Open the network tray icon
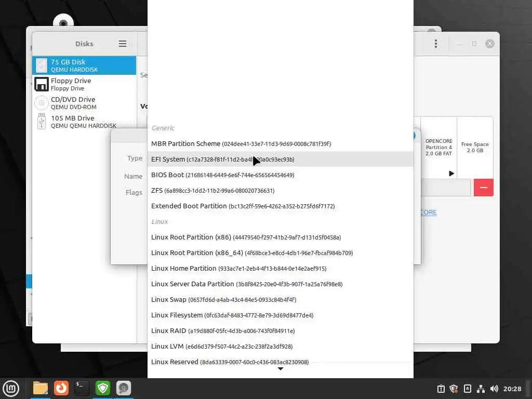The width and height of the screenshot is (532, 399). [481, 389]
